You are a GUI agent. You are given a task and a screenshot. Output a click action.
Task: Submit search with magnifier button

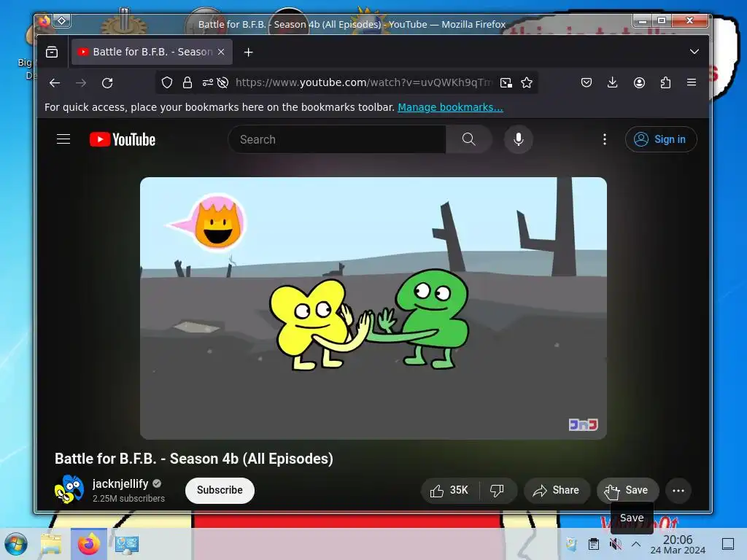point(469,139)
